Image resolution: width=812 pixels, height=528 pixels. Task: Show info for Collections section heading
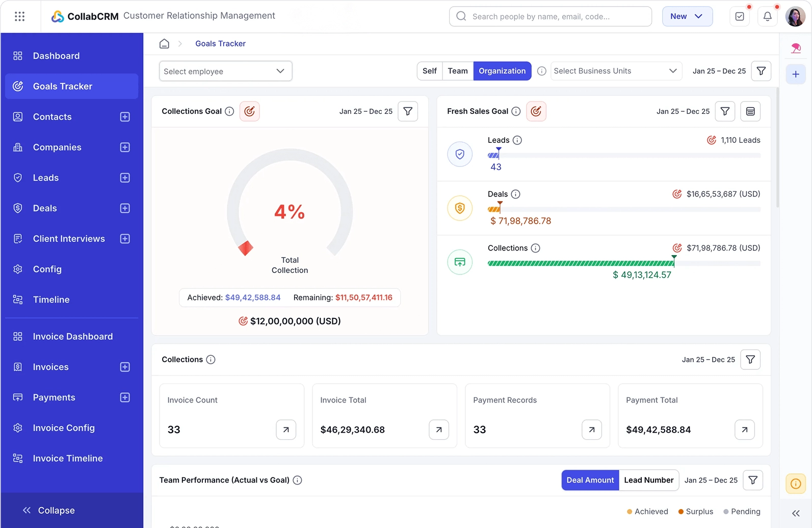pos(211,360)
